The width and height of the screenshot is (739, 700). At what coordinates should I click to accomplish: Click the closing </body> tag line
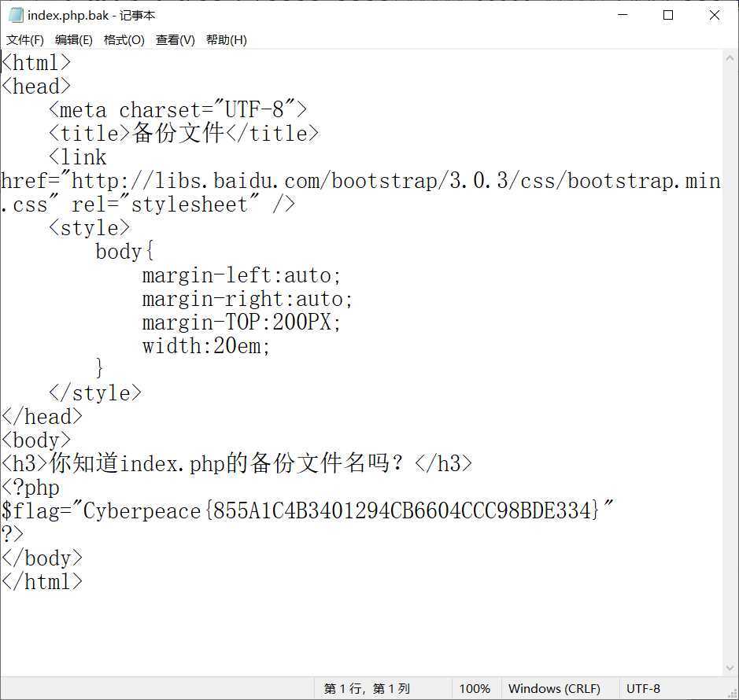[42, 558]
